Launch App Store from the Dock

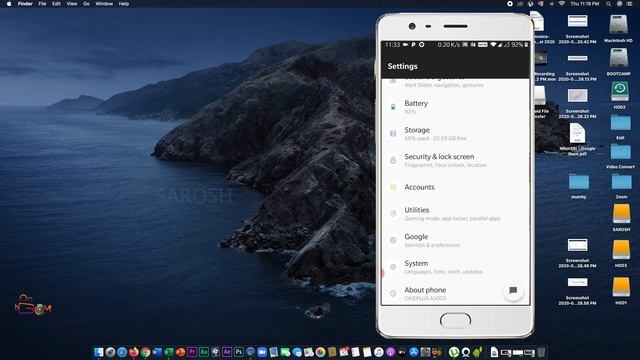[x=414, y=352]
